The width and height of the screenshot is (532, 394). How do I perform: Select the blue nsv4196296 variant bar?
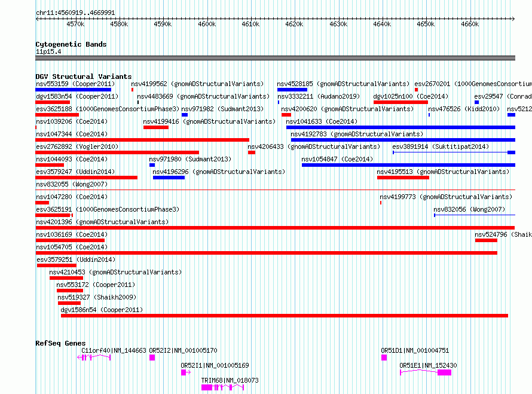click(x=169, y=178)
